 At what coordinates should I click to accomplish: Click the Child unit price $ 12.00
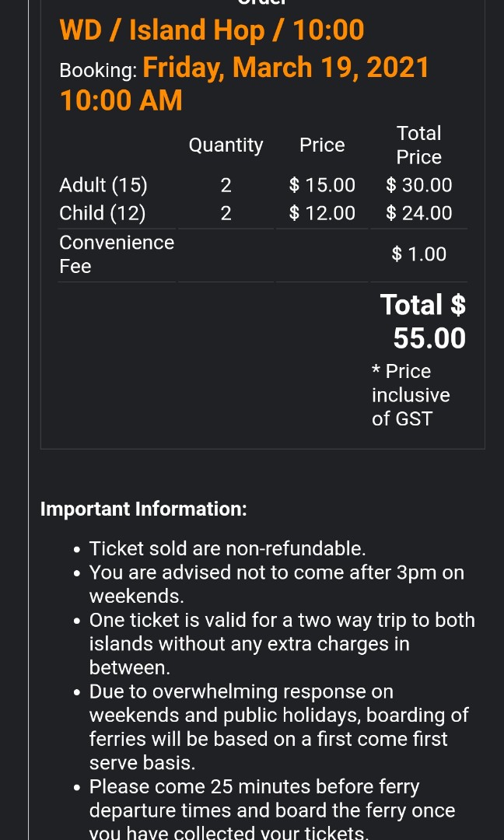click(x=322, y=213)
